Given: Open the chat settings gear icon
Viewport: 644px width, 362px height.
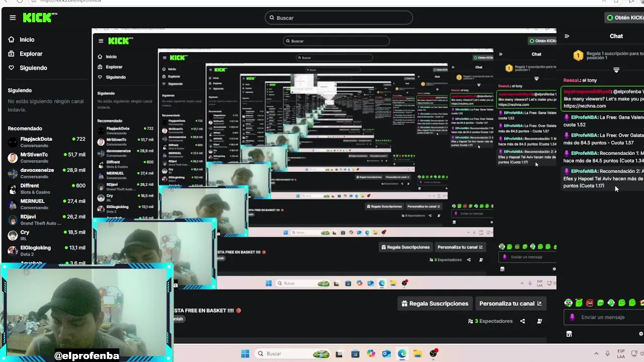Looking at the screenshot, I should pyautogui.click(x=641, y=334).
